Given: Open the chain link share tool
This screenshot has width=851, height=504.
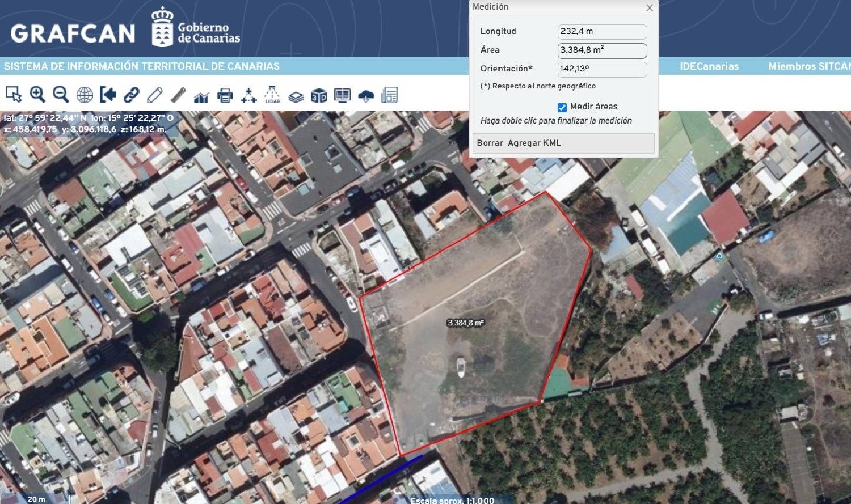Looking at the screenshot, I should pos(132,95).
